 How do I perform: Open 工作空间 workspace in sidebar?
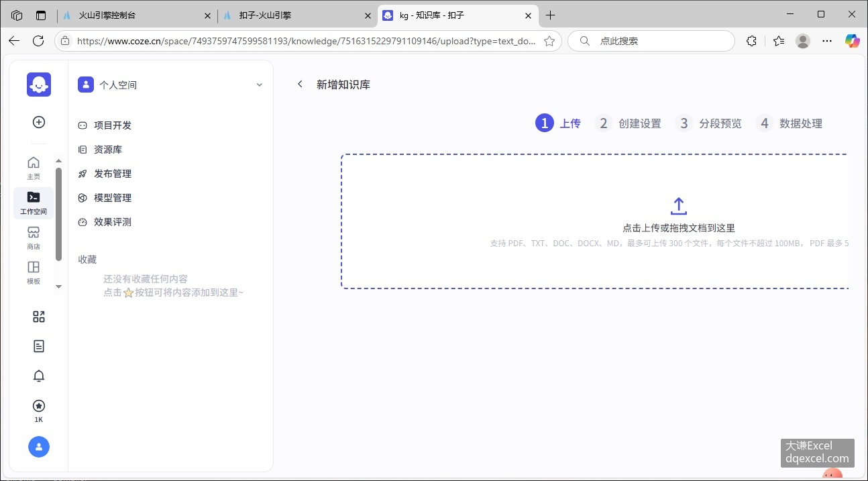tap(34, 203)
